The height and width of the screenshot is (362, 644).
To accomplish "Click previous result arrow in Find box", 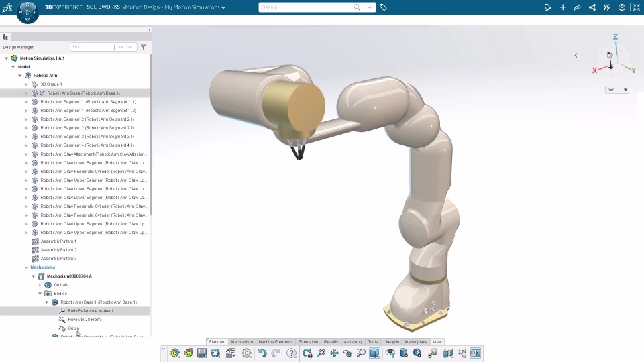I will [x=121, y=47].
